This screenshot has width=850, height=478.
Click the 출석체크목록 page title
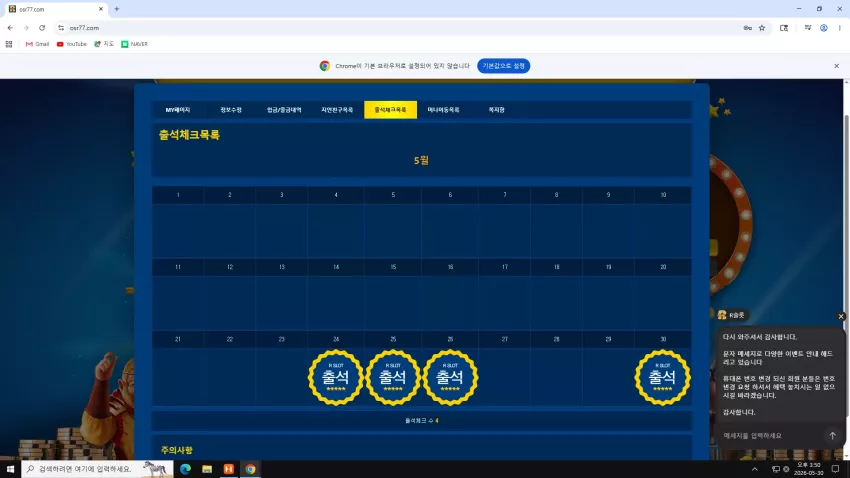point(189,135)
